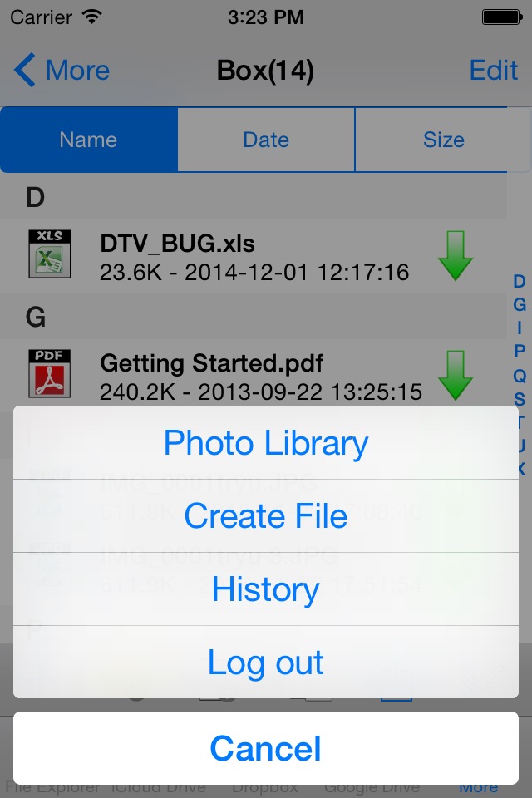Sort files by Date
The width and height of the screenshot is (532, 798).
266,140
